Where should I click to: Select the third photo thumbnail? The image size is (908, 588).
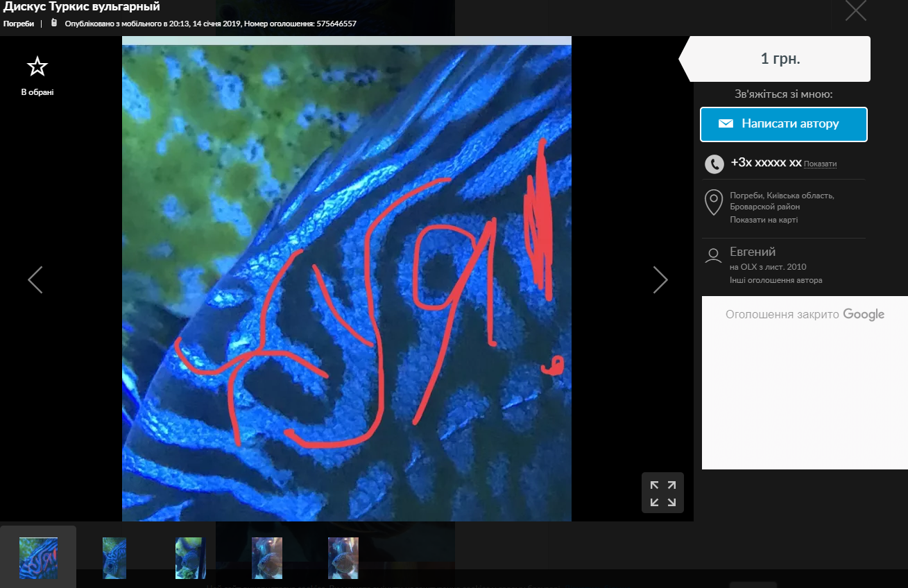[191, 557]
